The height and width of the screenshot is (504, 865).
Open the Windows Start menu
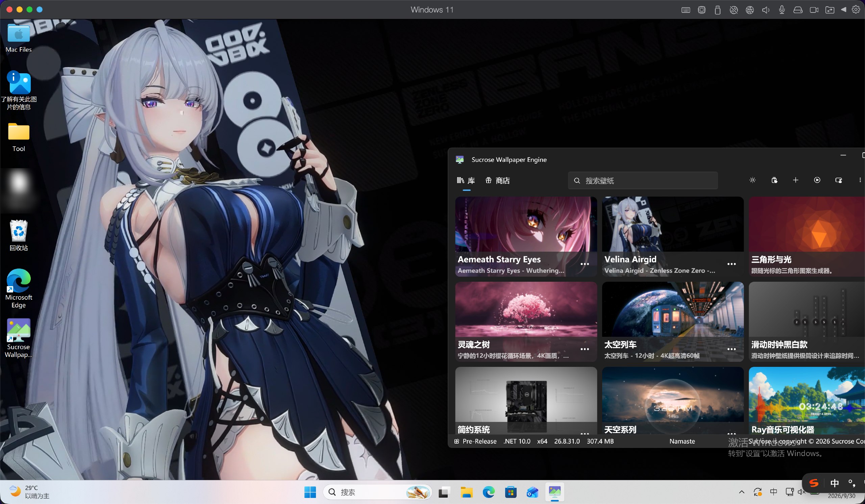coord(310,492)
